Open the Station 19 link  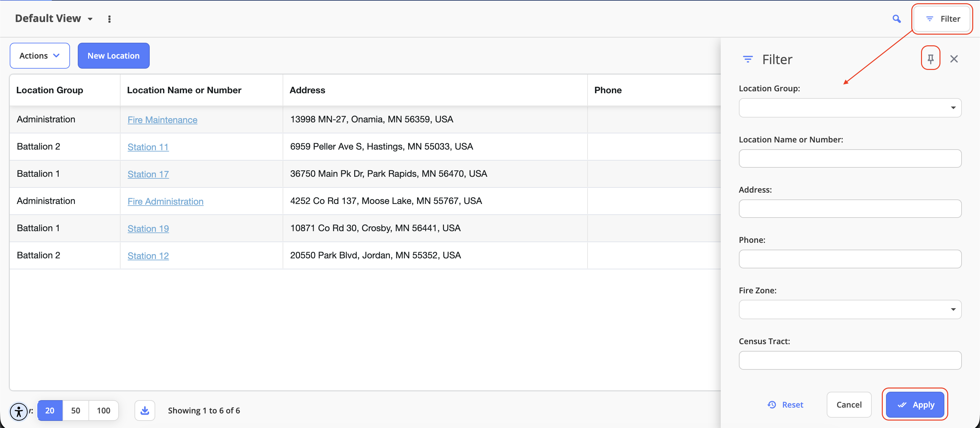[148, 229]
